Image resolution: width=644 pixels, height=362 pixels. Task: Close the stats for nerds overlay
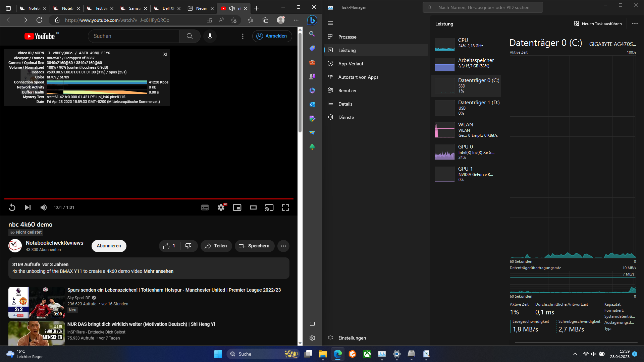[x=165, y=54]
